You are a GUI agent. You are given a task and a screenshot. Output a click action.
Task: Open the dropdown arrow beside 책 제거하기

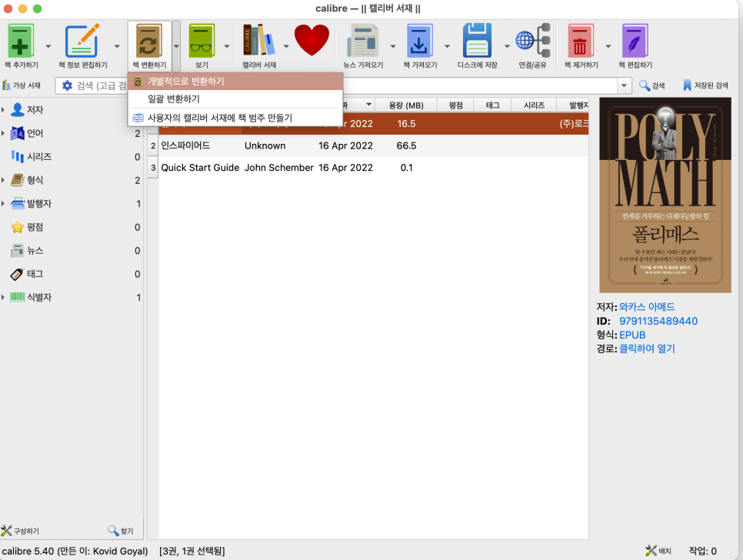coord(608,46)
